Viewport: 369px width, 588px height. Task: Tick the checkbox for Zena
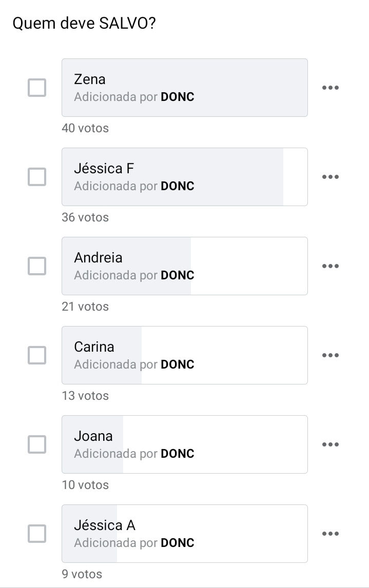(37, 88)
